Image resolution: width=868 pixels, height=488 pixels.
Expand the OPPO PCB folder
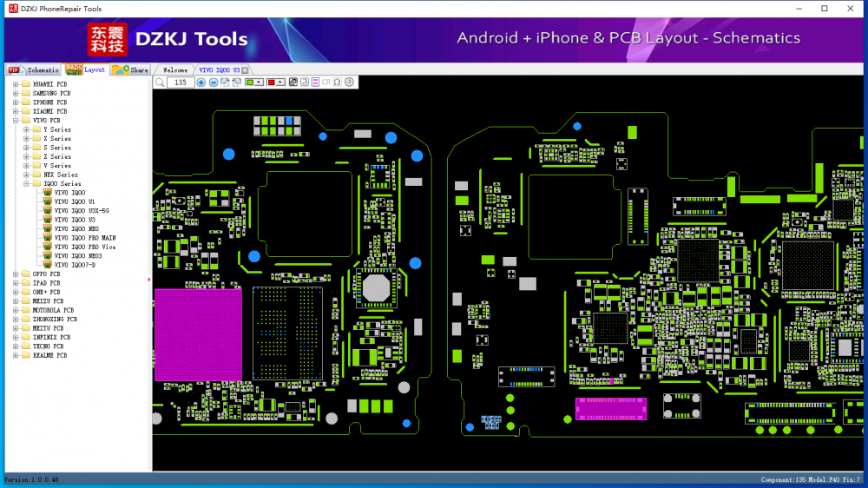(x=16, y=274)
